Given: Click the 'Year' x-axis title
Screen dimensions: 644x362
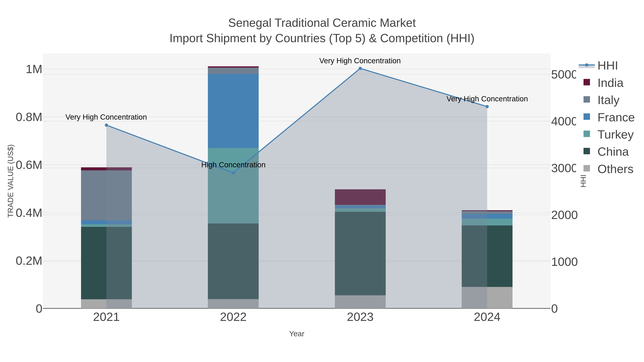Looking at the screenshot, I should 297,334.
